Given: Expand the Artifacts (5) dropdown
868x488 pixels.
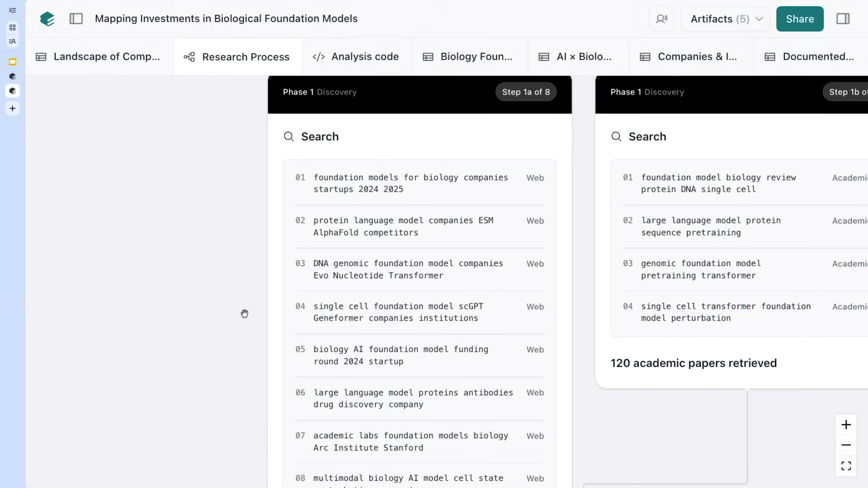Looking at the screenshot, I should (725, 19).
